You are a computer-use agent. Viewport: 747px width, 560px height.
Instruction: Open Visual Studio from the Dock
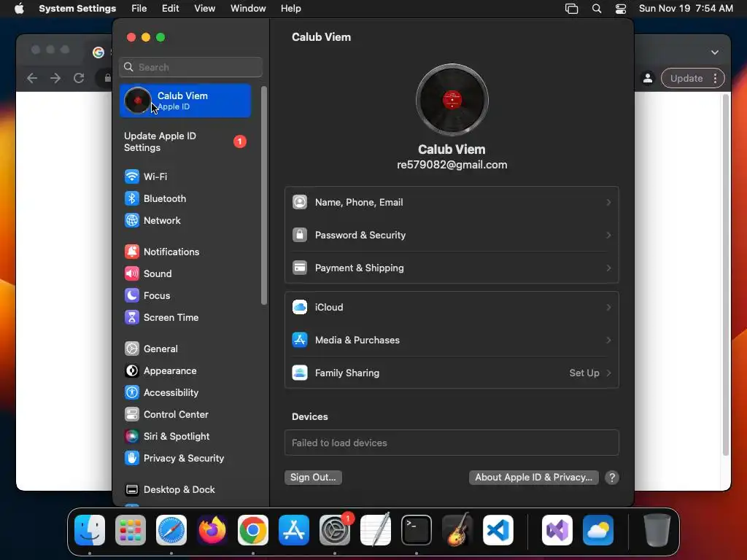pyautogui.click(x=557, y=530)
